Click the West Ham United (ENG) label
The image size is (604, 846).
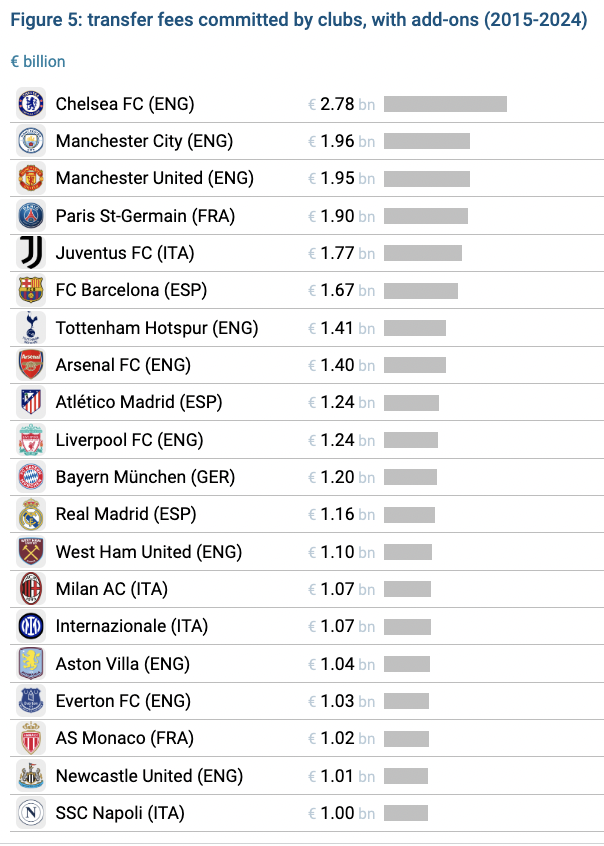[x=149, y=552]
